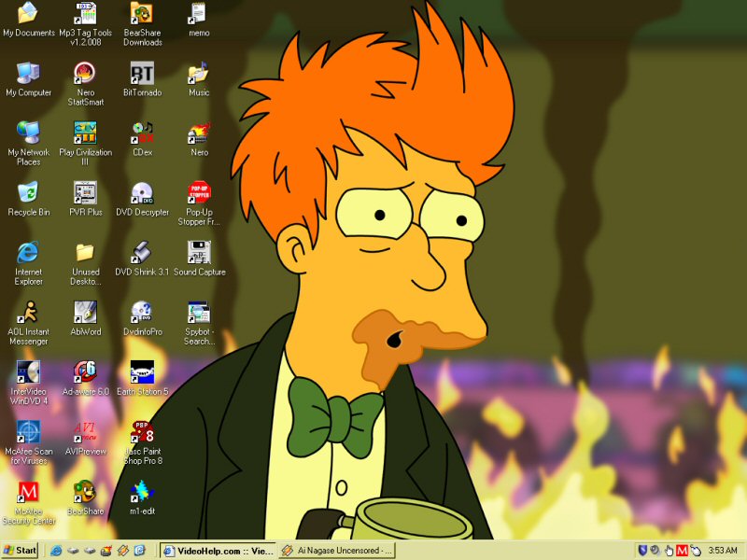Click the Nero StartSmart desktop shortcut
Screen dimensions: 747x560
tap(85, 84)
